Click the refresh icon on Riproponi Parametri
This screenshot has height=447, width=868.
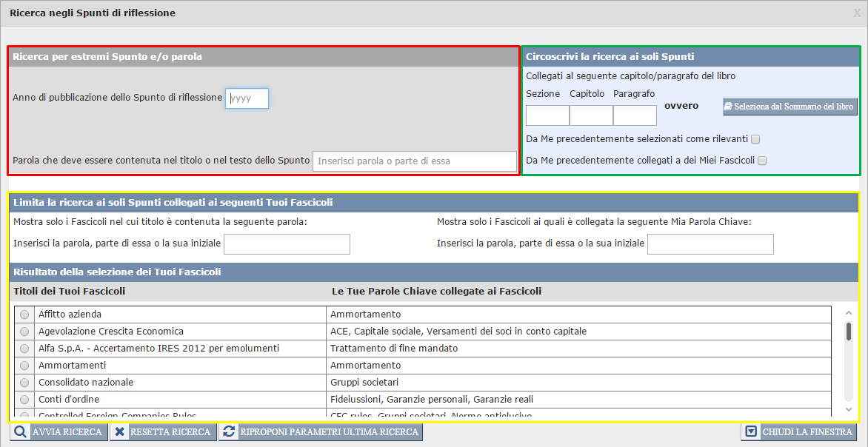tap(230, 432)
